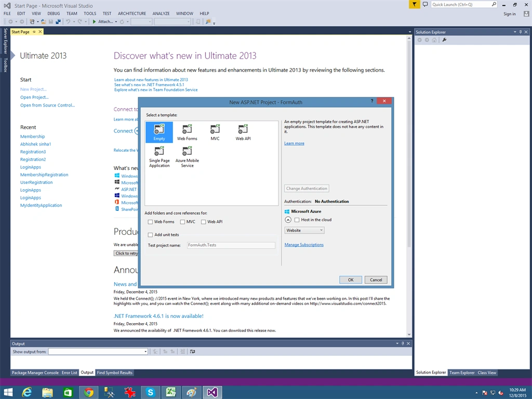This screenshot has height=399, width=532.
Task: Launch Chrome from the Windows taskbar
Action: click(x=89, y=393)
